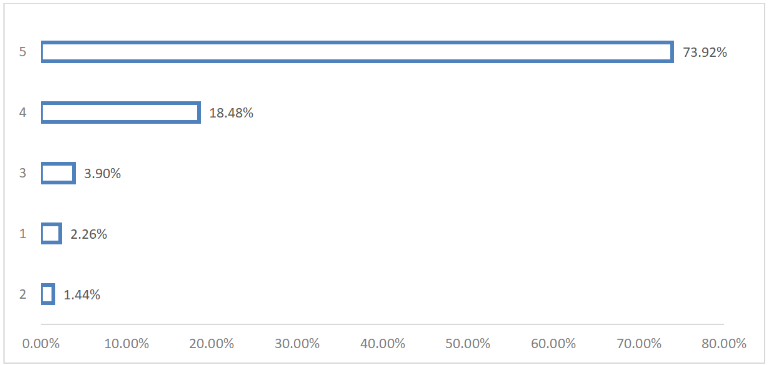The height and width of the screenshot is (365, 768).
Task: Click the 18.48% data label
Action: click(231, 113)
